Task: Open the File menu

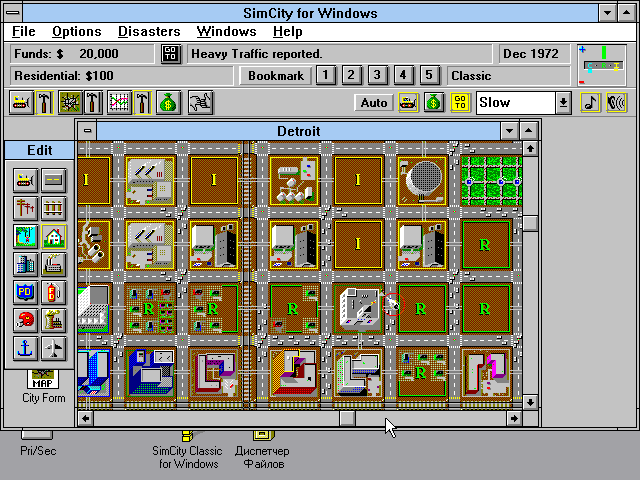Action: [24, 31]
